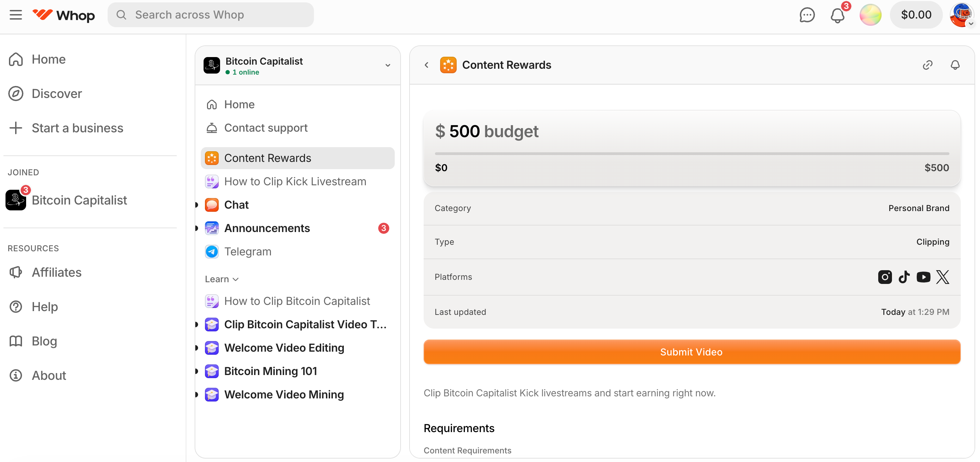Click the YouTube platform icon
Screen dimensions: 980x462
tap(923, 277)
